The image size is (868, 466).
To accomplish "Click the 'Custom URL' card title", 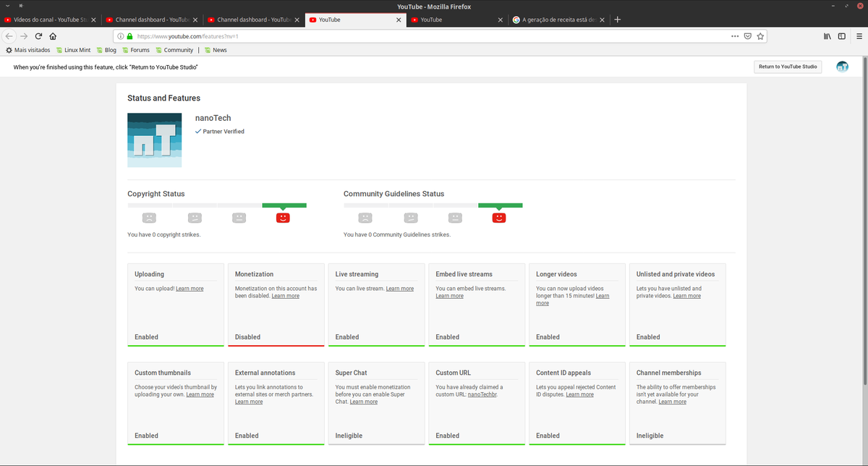I will click(x=453, y=373).
